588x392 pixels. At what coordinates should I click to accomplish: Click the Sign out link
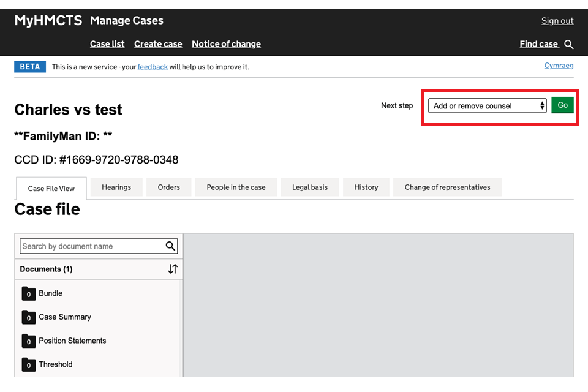point(557,21)
